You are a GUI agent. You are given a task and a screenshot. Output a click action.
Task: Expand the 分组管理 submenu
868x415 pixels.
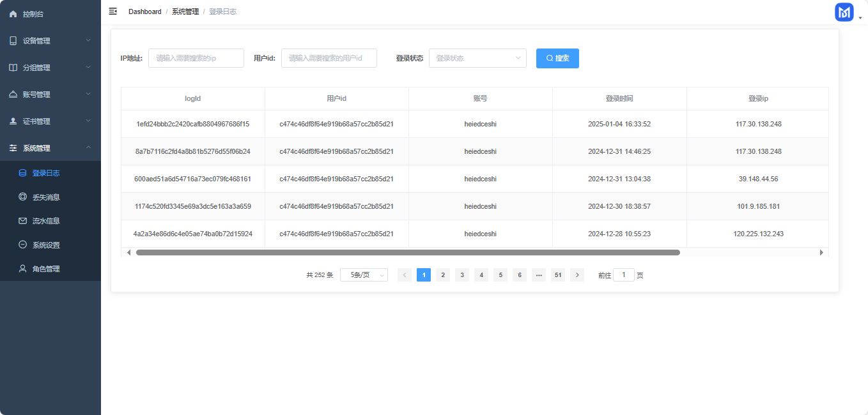click(50, 68)
